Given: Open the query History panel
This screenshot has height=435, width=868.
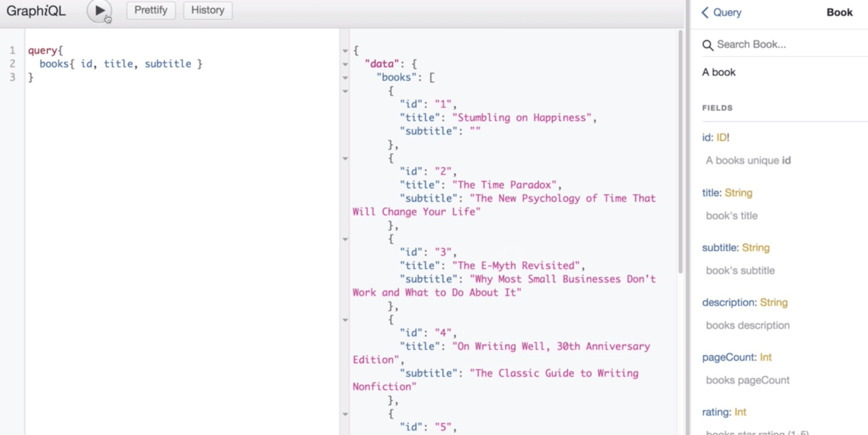Looking at the screenshot, I should click(x=207, y=10).
